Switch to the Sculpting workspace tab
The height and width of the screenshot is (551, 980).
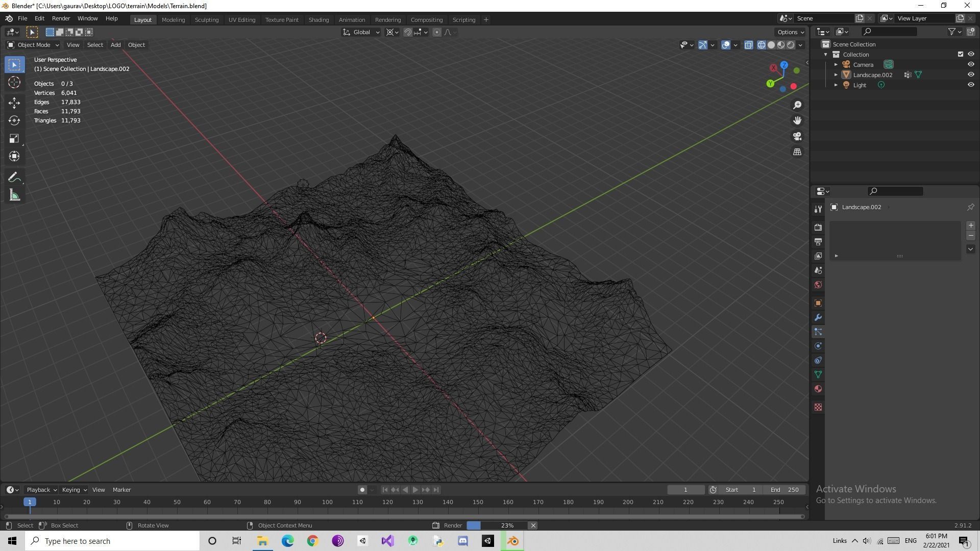click(207, 20)
